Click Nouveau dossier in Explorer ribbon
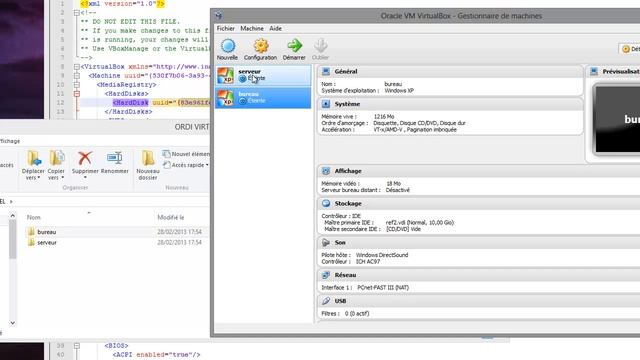Image resolution: width=640 pixels, height=360 pixels. (x=148, y=165)
